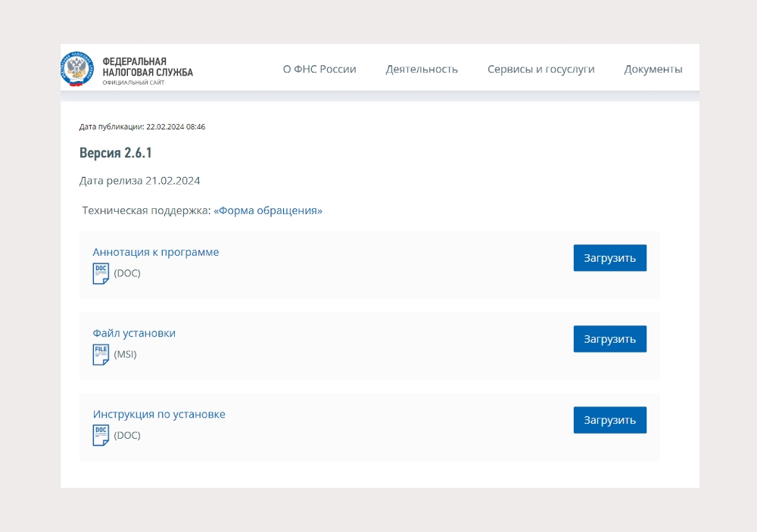Viewport: 757px width, 532px height.
Task: Open the DOC icon under Аннотация к программе
Action: 101,273
